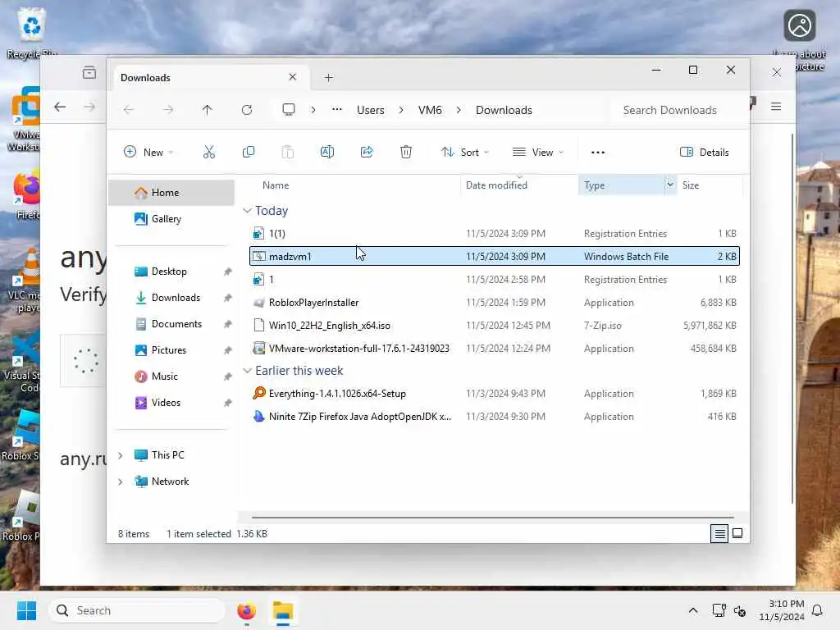Click the Delete trash can icon
The image size is (840, 630).
[x=406, y=152]
